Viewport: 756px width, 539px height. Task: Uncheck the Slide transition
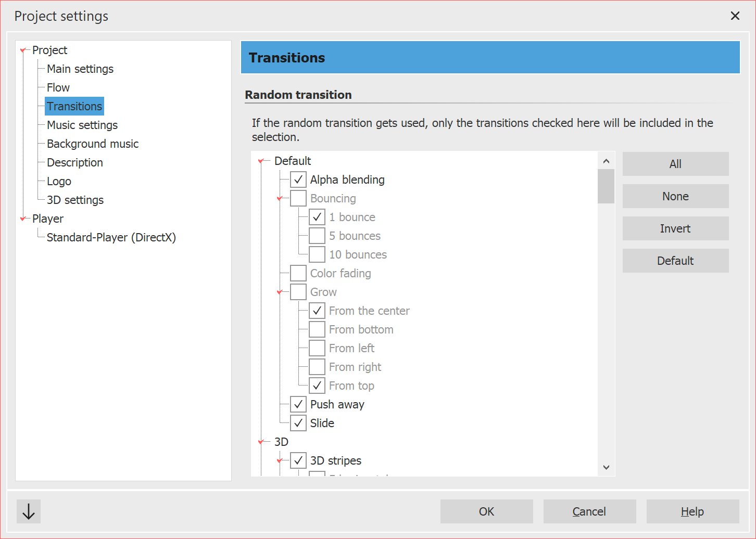pyautogui.click(x=298, y=422)
